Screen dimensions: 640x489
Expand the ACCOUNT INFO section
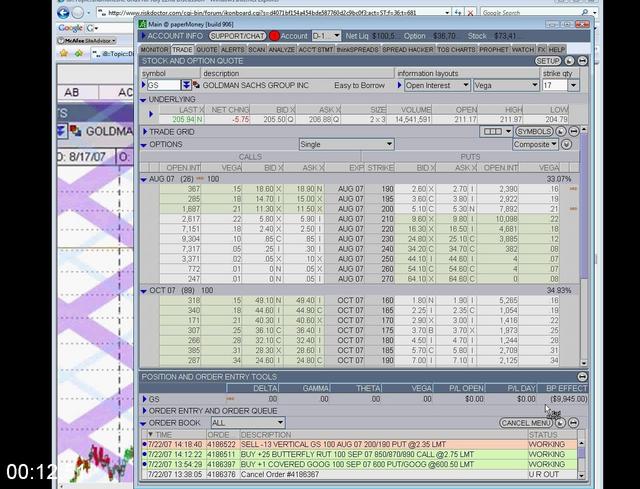click(144, 36)
